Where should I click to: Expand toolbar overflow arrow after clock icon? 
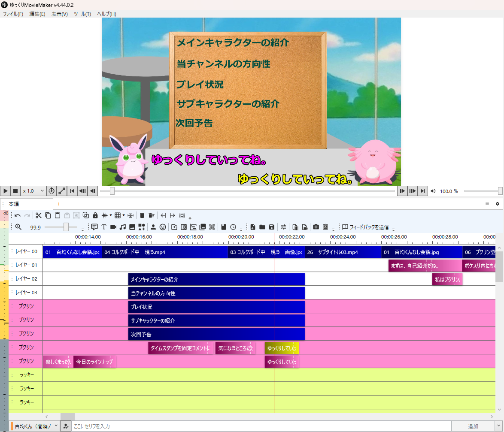[x=241, y=229]
